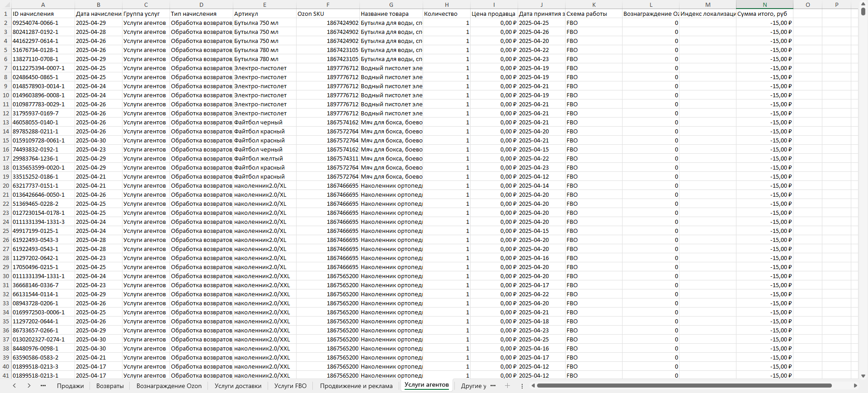Click the scroll-right arrow of horizontal scrollbar
This screenshot has width=868, height=393.
tap(855, 386)
